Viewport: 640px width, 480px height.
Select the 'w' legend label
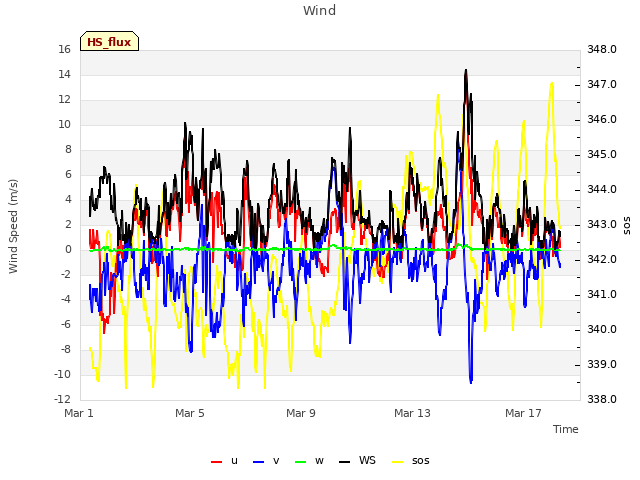click(320, 461)
